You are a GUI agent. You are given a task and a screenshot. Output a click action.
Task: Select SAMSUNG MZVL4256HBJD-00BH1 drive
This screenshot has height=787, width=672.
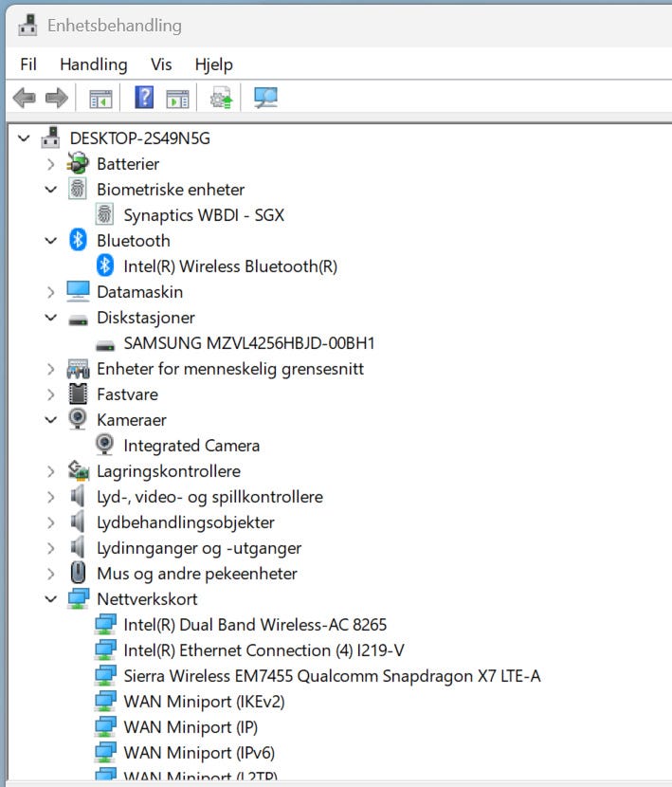click(249, 343)
